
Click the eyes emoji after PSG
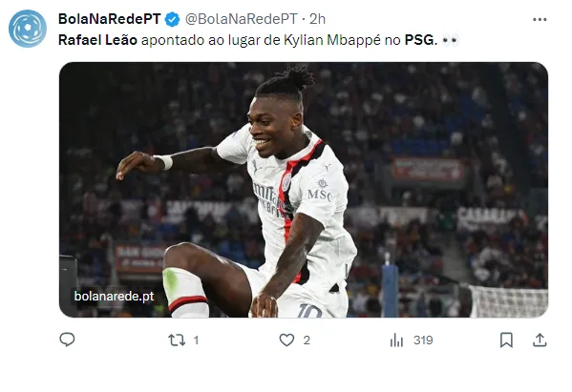click(x=450, y=40)
